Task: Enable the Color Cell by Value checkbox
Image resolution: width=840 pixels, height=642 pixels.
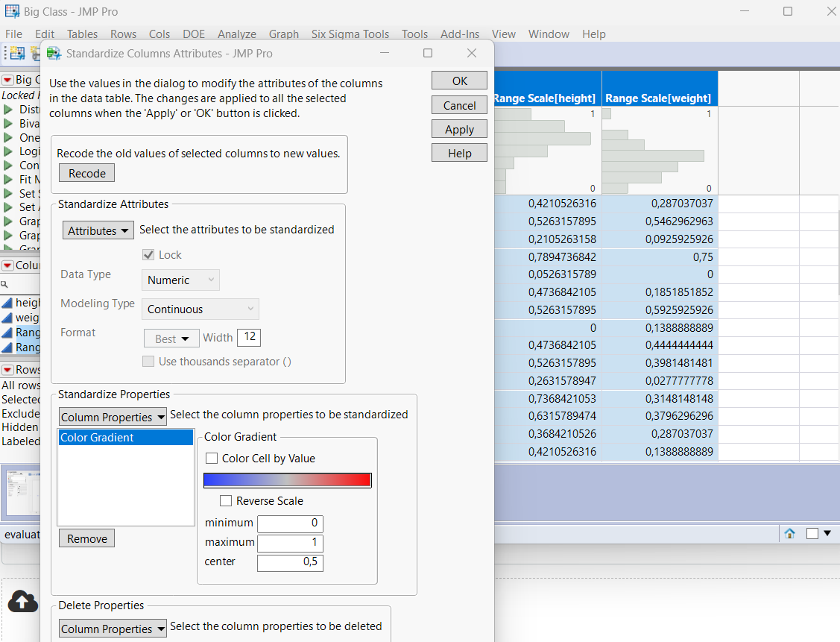Action: pos(212,459)
